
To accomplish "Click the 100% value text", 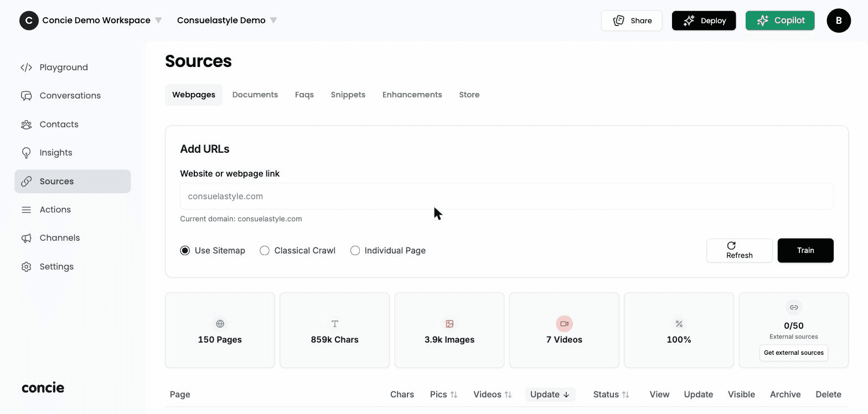I will point(679,340).
